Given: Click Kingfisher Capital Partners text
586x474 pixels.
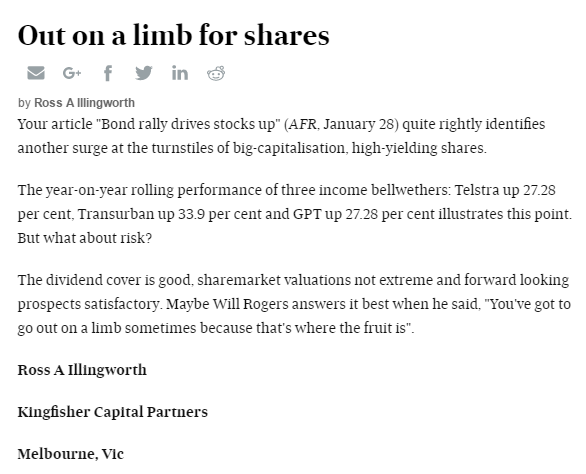Looking at the screenshot, I should click(x=112, y=412).
